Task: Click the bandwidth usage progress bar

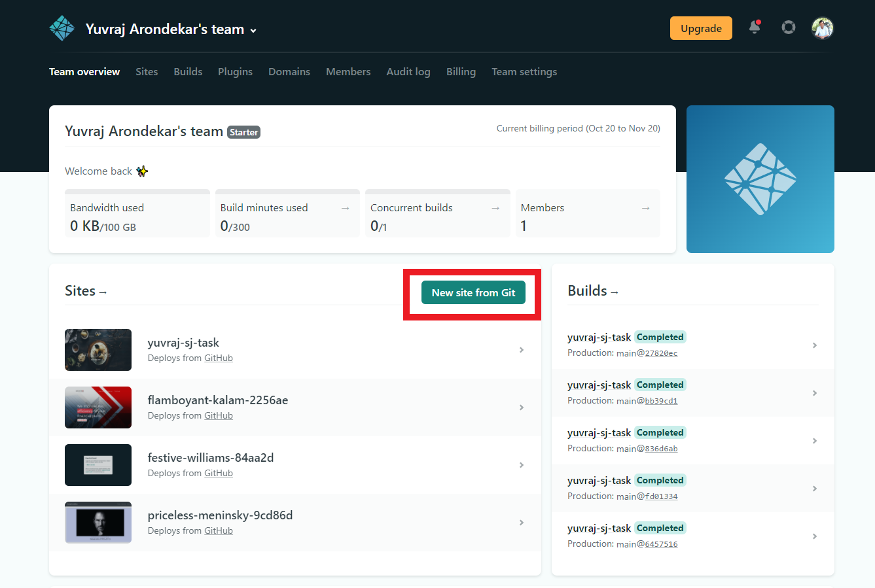Action: pos(137,191)
